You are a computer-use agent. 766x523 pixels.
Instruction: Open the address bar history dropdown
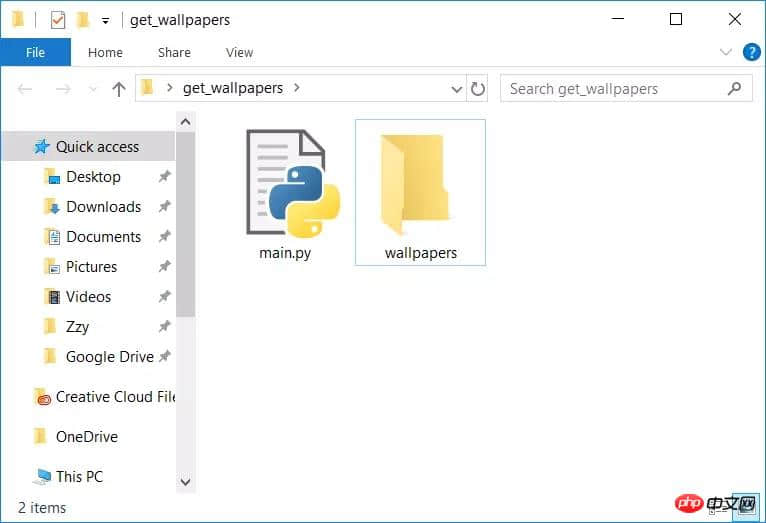pos(456,89)
